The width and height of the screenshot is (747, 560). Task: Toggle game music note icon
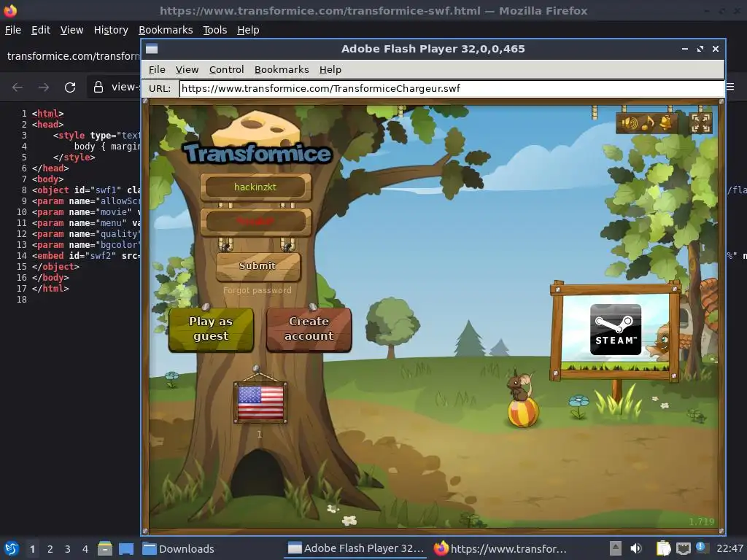click(x=648, y=123)
